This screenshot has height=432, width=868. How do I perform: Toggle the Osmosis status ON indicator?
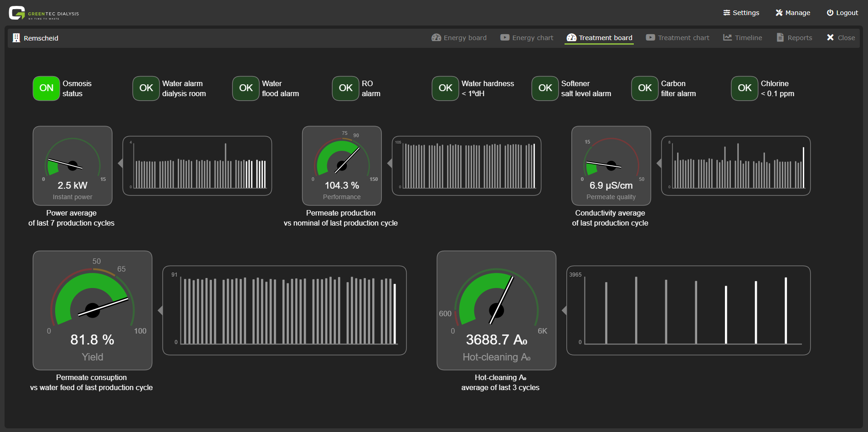46,88
